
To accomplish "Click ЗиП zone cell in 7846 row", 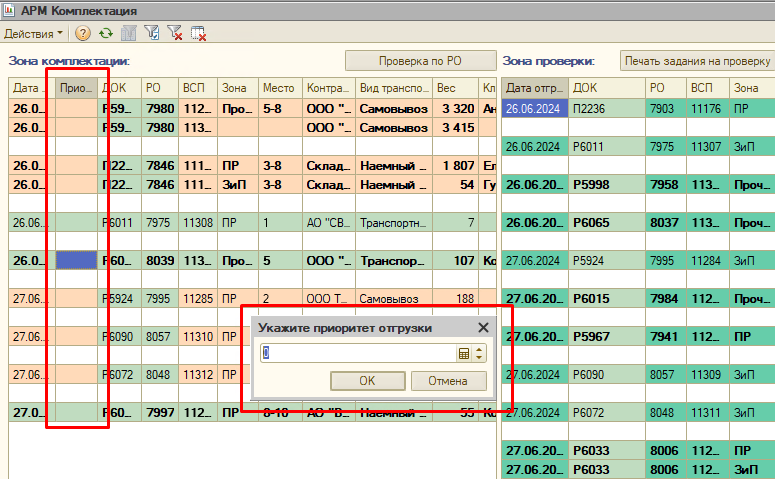I will [237, 184].
